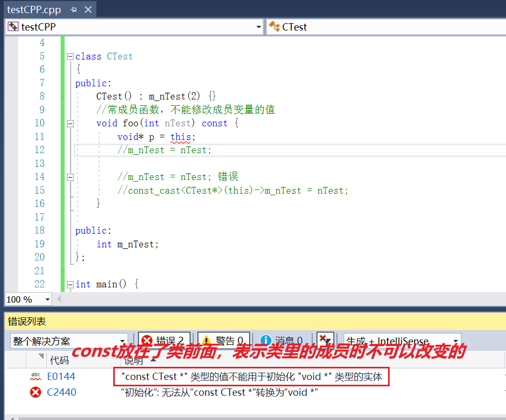This screenshot has width=506, height=420.
Task: Click the clear error list filter icon
Action: [x=325, y=341]
